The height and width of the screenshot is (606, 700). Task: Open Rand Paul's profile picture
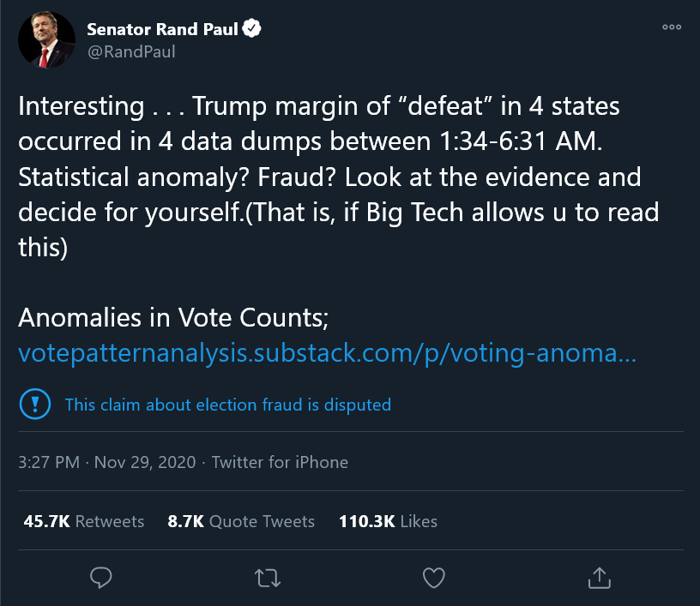[x=46, y=39]
